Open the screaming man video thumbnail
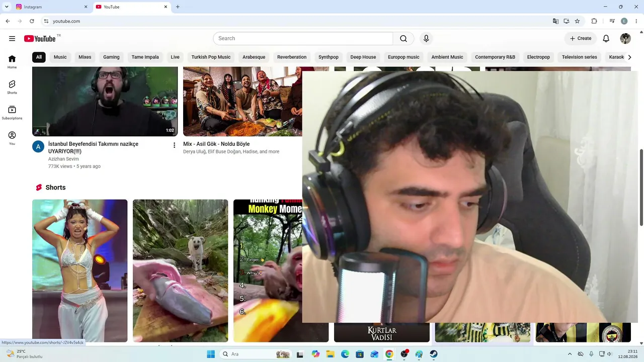The image size is (644, 362). click(105, 102)
